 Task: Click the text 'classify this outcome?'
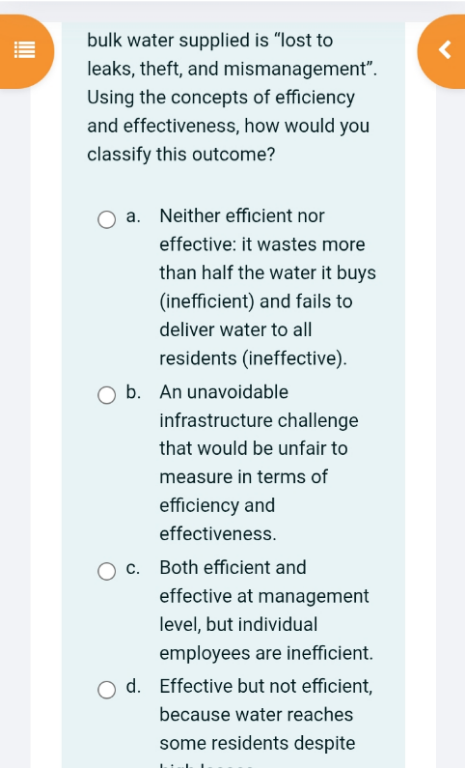[181, 154]
